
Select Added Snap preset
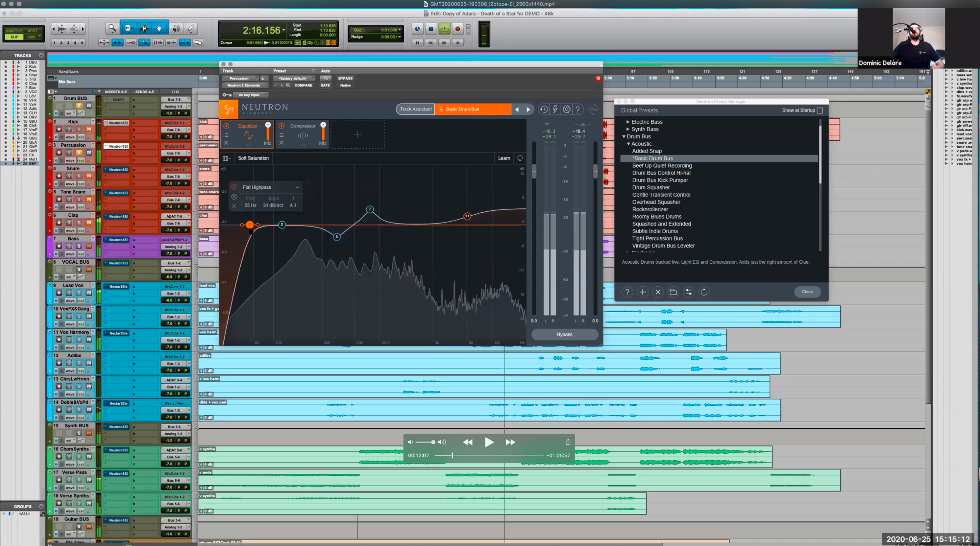(647, 151)
